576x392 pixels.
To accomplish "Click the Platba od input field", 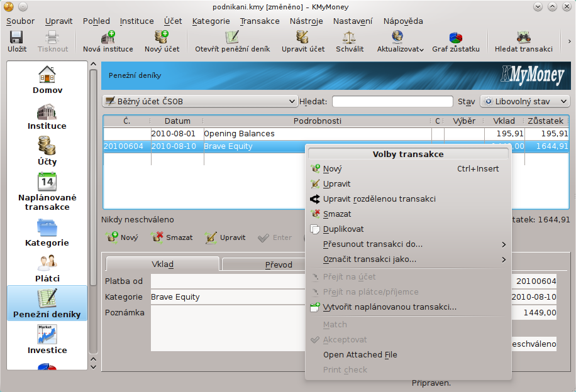I will pyautogui.click(x=228, y=281).
